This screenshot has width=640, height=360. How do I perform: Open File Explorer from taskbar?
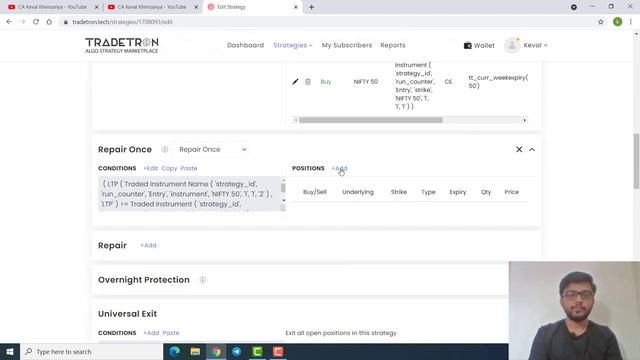point(195,351)
